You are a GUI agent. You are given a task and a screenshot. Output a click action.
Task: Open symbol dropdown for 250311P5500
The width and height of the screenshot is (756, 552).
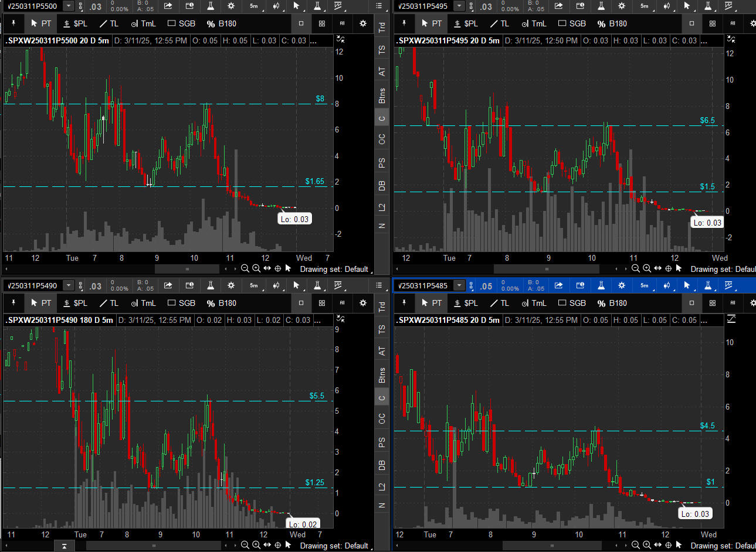[x=69, y=6]
